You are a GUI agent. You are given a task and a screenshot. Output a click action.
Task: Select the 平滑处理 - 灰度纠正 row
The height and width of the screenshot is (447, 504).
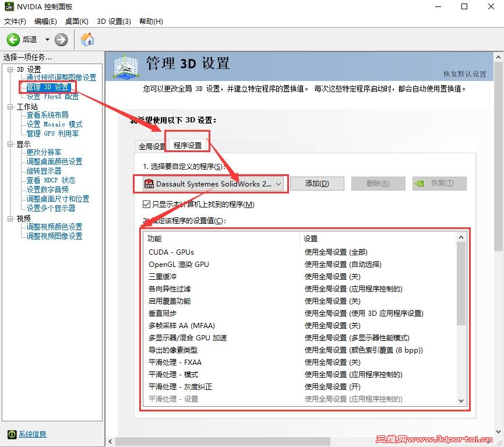(299, 386)
